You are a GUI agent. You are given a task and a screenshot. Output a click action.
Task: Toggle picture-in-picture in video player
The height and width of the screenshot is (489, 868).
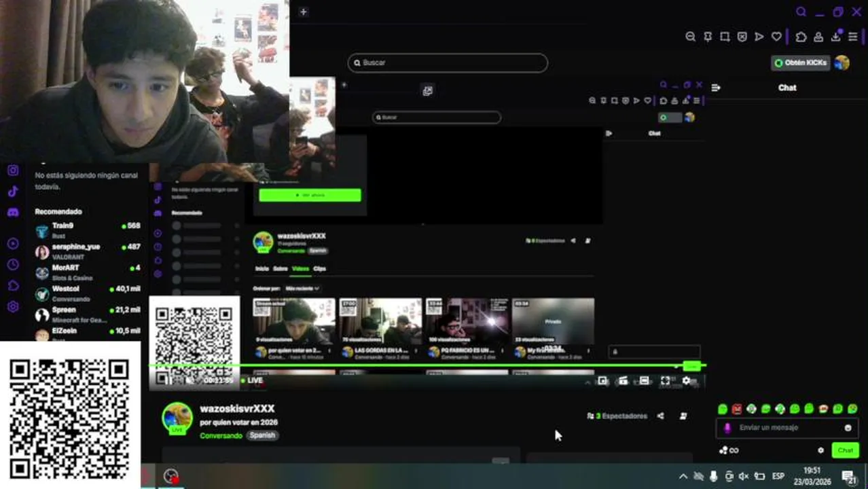tap(602, 381)
